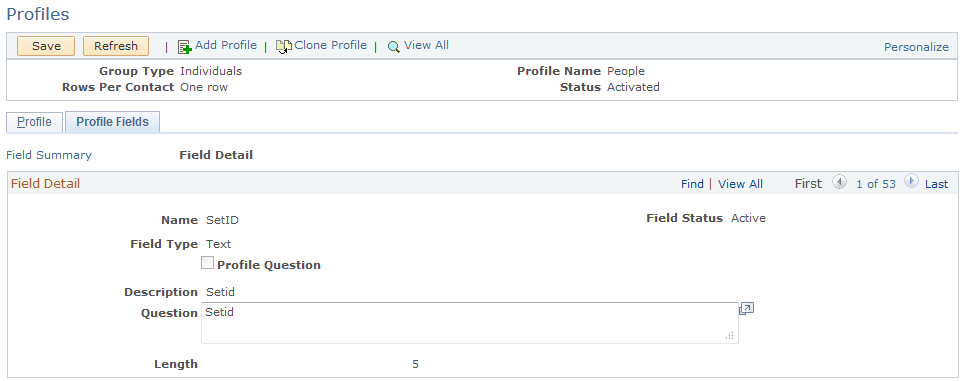Open the Field Summary view
Screen dimensions: 962x381
click(x=49, y=155)
